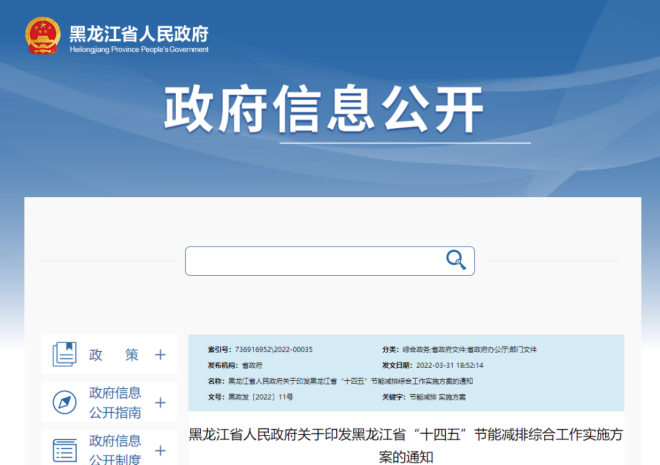Click the 关键字 value 节能减排 实施方案
660x465 pixels.
(x=439, y=397)
